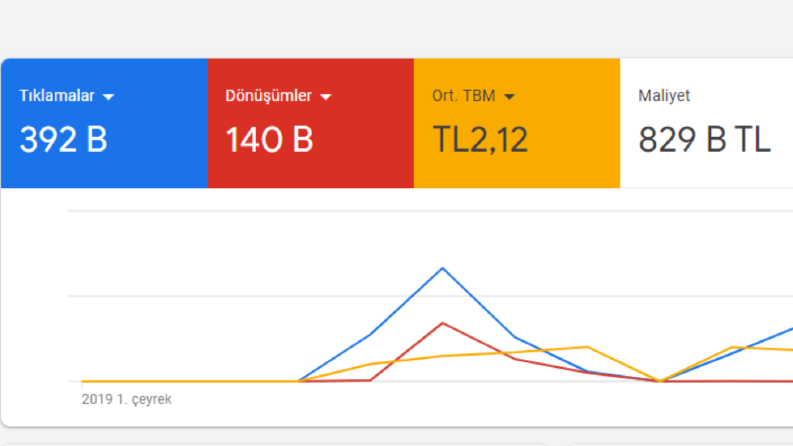Open the Dönüşümler metric dropdown arrow
Viewport: 793px width, 446px height.
click(326, 97)
